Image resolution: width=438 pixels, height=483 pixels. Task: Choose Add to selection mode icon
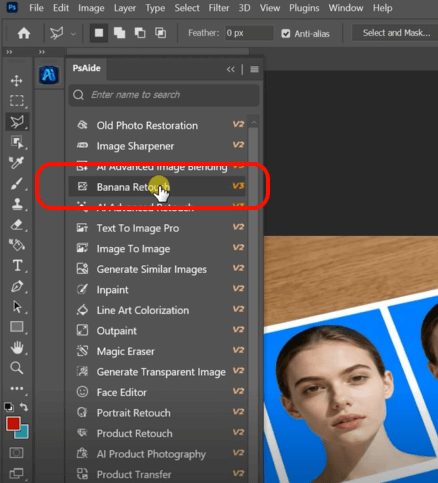[119, 33]
